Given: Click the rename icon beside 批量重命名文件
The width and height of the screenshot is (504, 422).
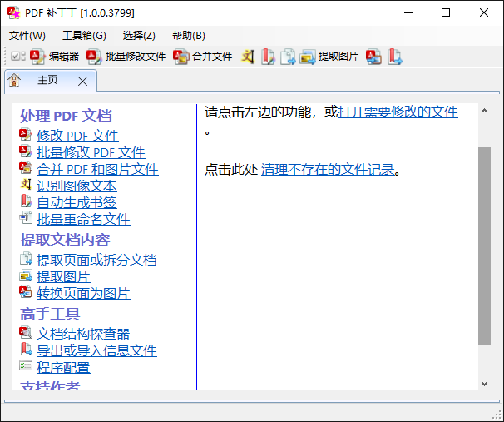Looking at the screenshot, I should tap(26, 218).
